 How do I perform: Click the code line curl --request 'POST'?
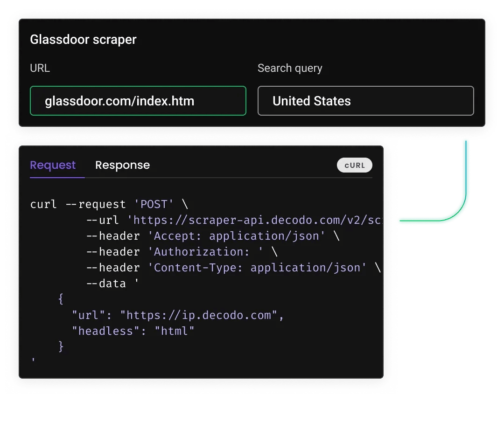[109, 204]
